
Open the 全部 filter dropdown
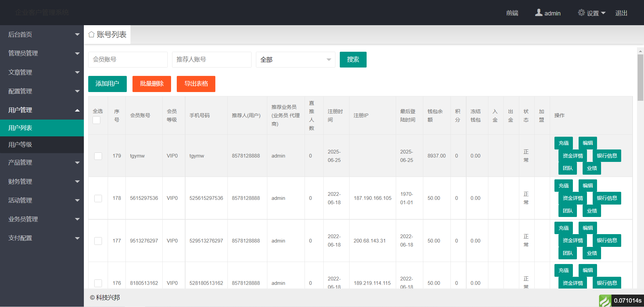point(295,60)
